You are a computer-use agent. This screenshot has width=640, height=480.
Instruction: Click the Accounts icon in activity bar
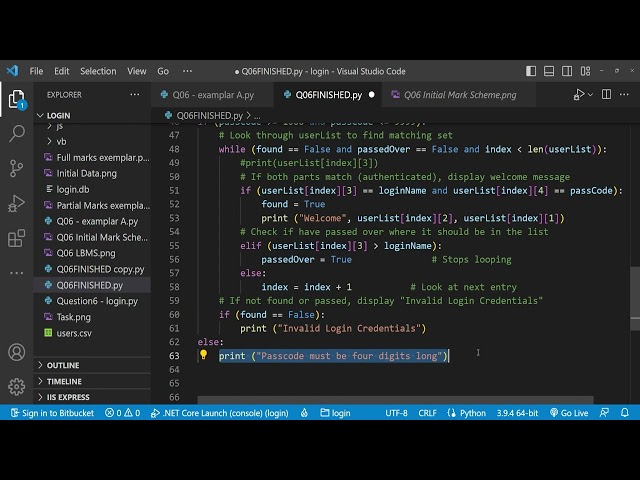(x=16, y=352)
